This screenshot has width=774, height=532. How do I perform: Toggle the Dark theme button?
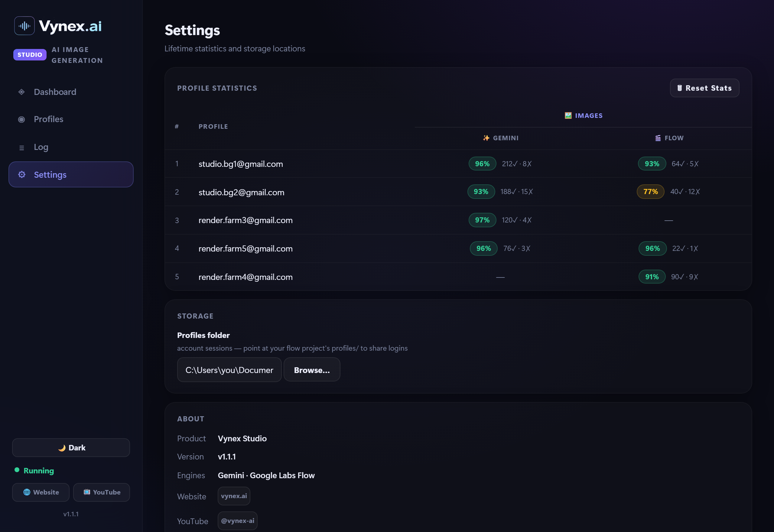[71, 448]
